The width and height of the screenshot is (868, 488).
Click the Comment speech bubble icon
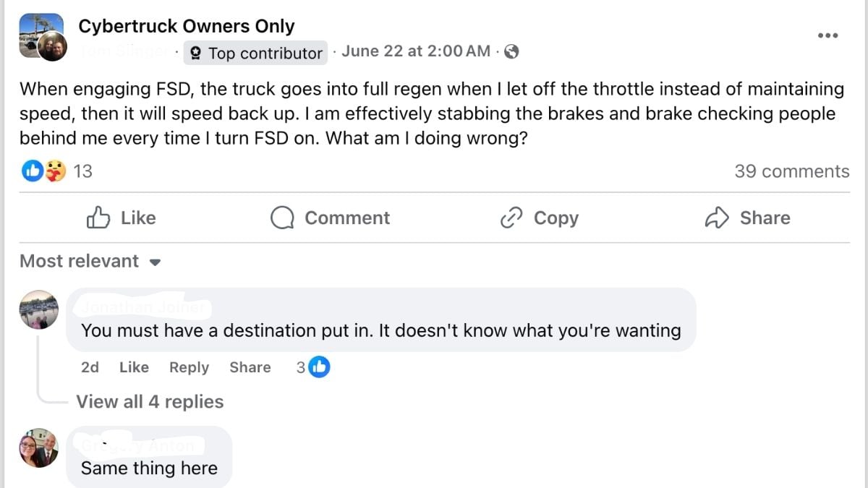click(x=282, y=218)
